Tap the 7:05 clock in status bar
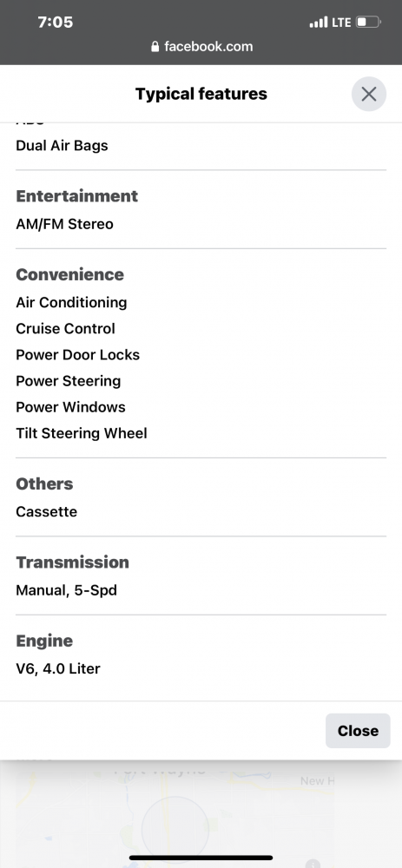 [56, 23]
